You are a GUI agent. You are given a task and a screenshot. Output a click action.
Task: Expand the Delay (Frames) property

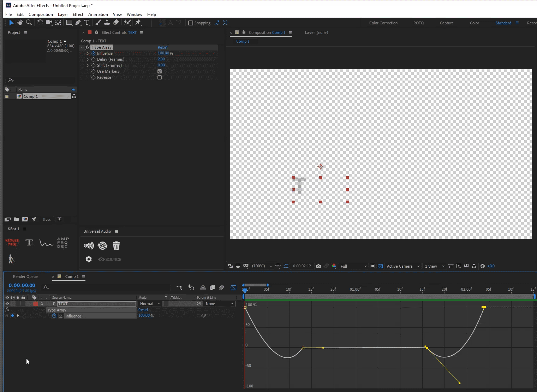88,59
